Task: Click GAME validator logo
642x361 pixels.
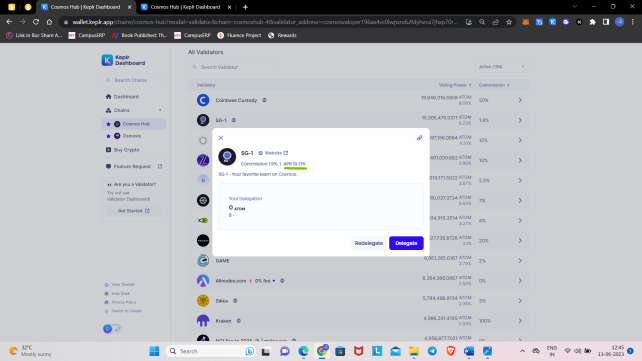Action: point(203,261)
